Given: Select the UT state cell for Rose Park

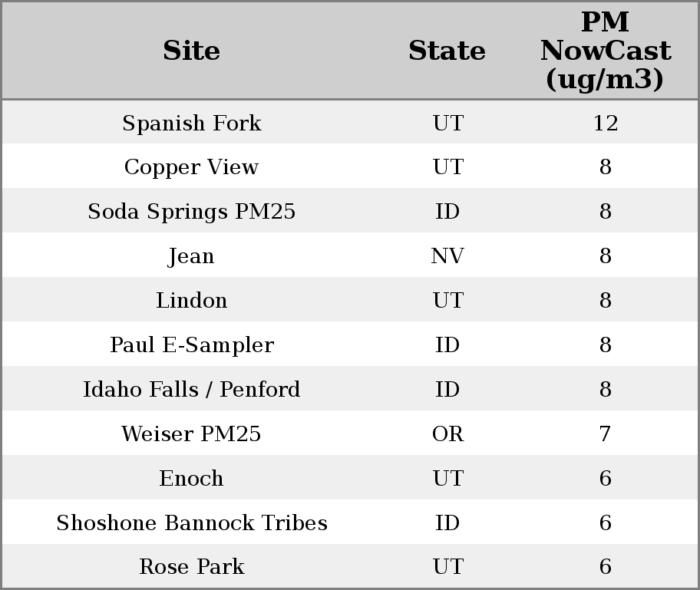Looking at the screenshot, I should pyautogui.click(x=447, y=567).
